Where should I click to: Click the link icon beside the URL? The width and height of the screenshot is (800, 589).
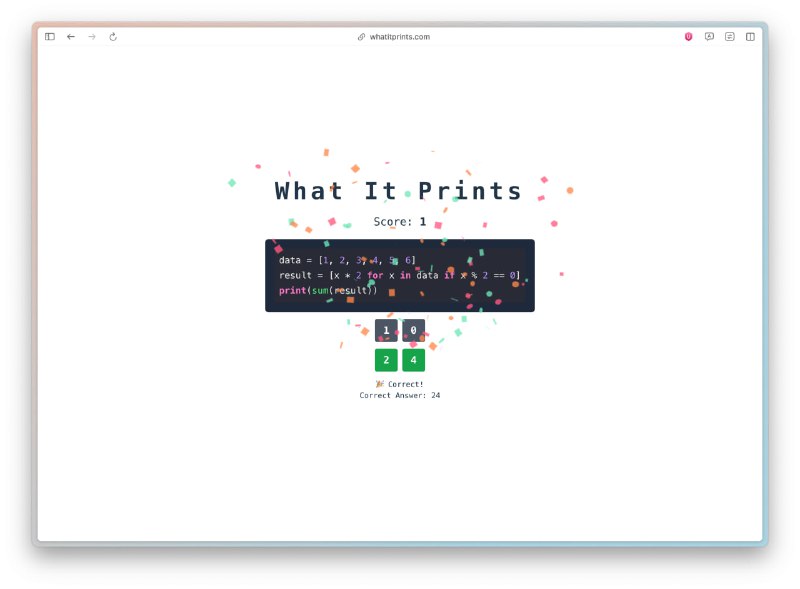pos(361,37)
